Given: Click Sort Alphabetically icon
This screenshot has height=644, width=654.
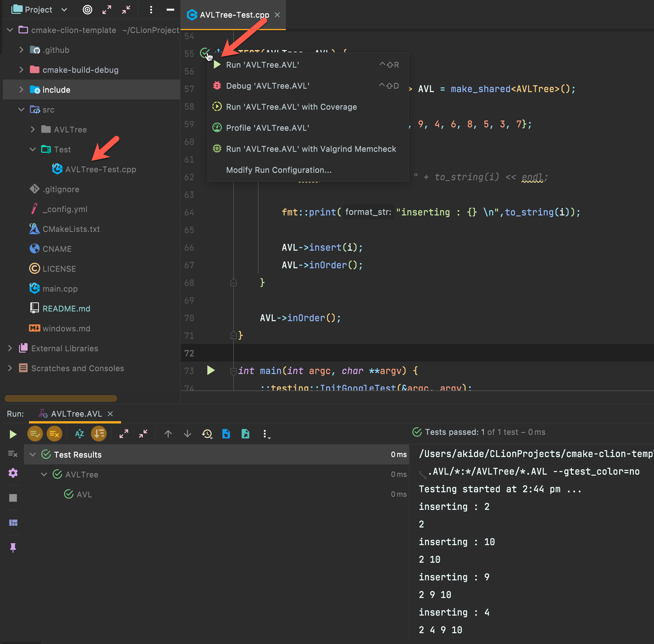Looking at the screenshot, I should click(80, 434).
